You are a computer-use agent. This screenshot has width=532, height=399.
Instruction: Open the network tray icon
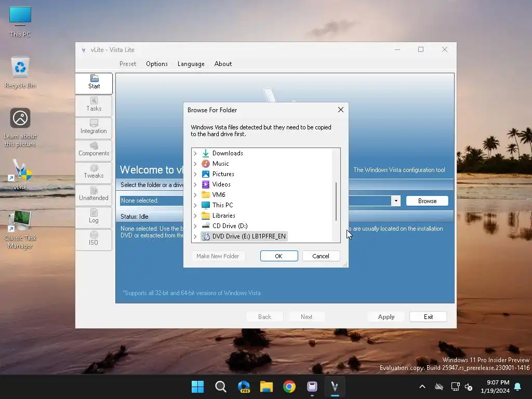[x=455, y=387]
